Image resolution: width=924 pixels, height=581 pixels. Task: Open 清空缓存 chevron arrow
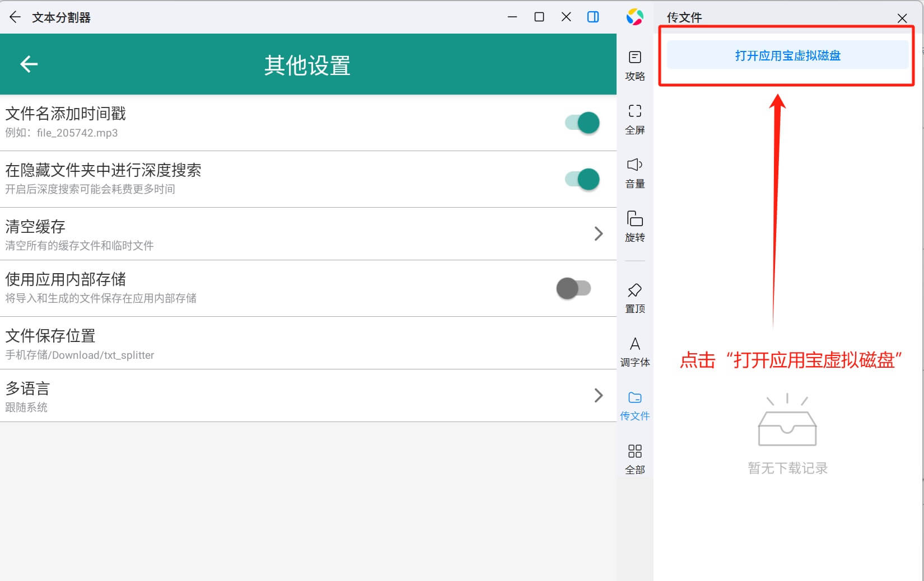[598, 233]
